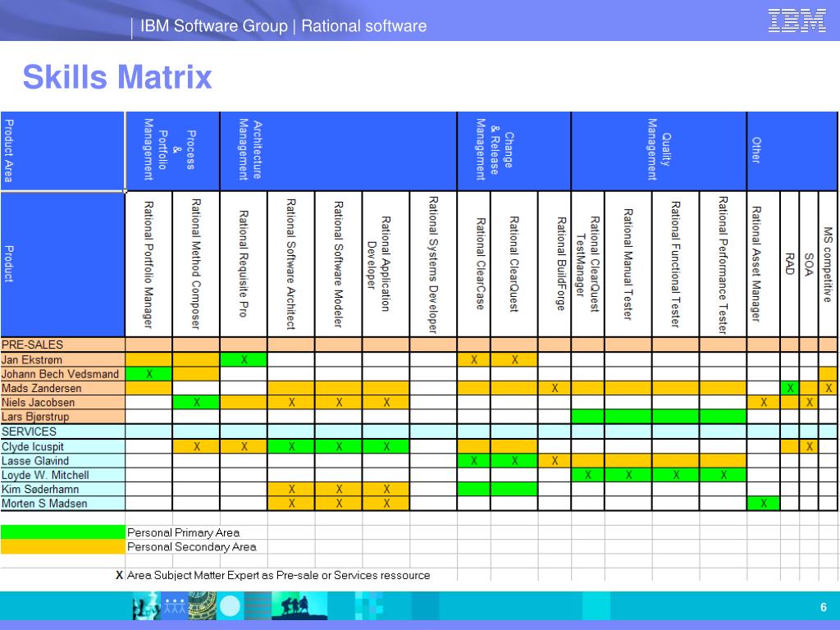The height and width of the screenshot is (630, 840).
Task: Click the Skills Matrix slide title
Action: [x=117, y=76]
